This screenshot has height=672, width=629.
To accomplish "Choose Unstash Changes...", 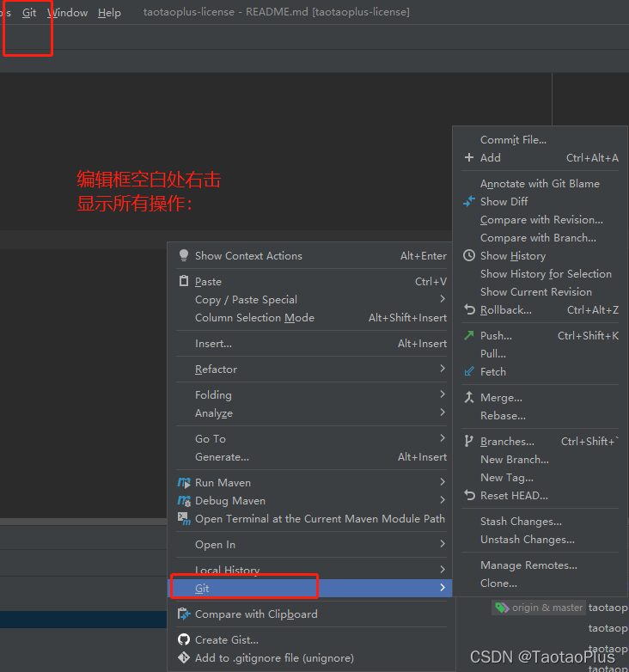I will point(540,539).
